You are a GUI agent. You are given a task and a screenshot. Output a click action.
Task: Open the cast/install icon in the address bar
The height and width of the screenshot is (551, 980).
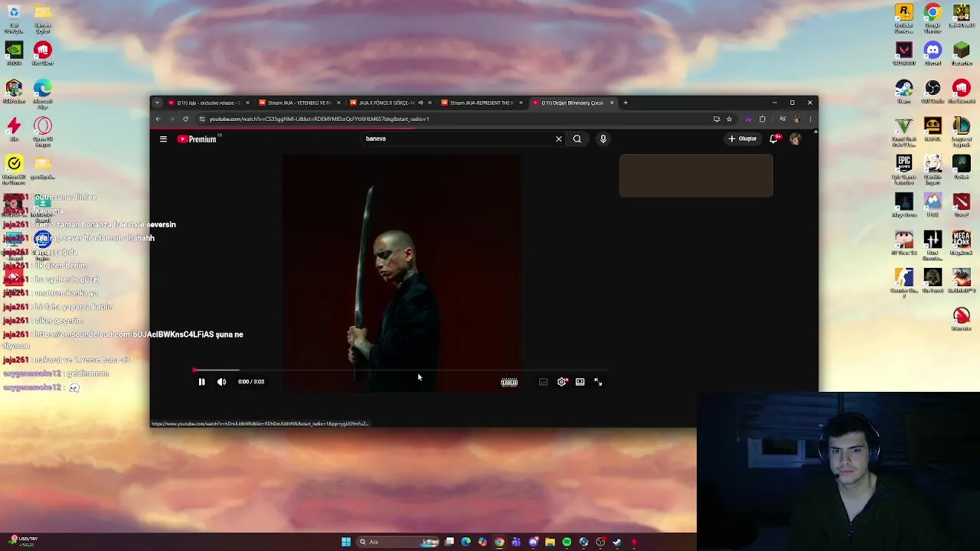click(717, 119)
